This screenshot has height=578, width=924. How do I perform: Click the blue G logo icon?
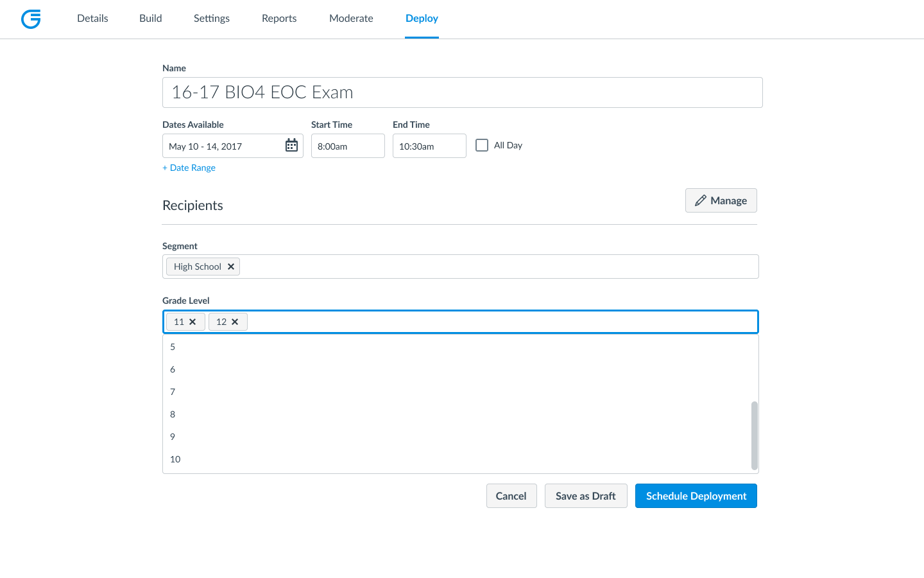tap(31, 19)
